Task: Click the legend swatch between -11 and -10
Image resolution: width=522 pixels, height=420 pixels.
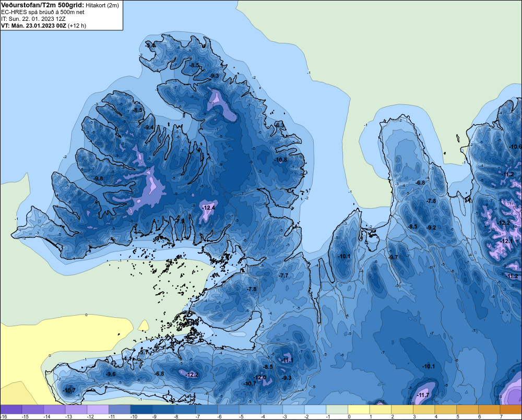Action: pos(120,410)
